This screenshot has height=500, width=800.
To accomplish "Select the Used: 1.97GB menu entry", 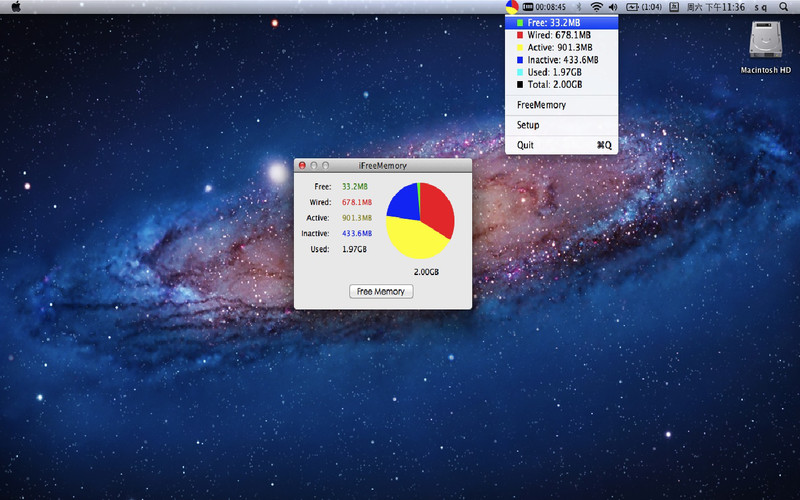I will [561, 72].
